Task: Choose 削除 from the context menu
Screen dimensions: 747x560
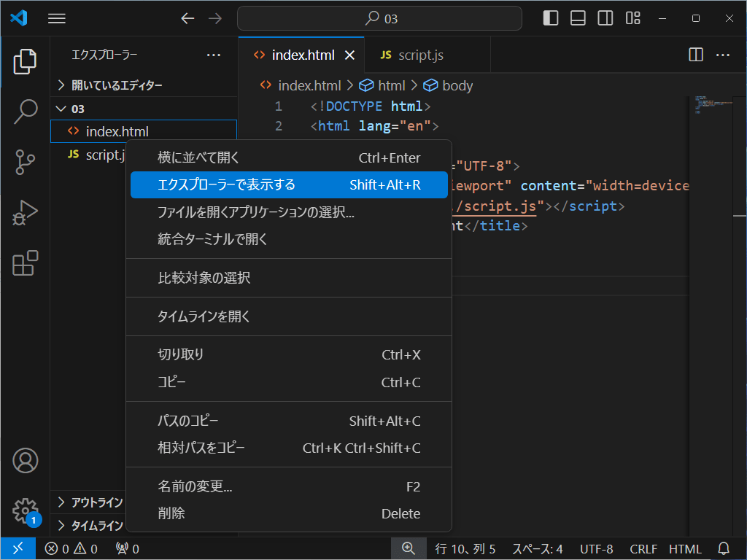Action: tap(289, 513)
